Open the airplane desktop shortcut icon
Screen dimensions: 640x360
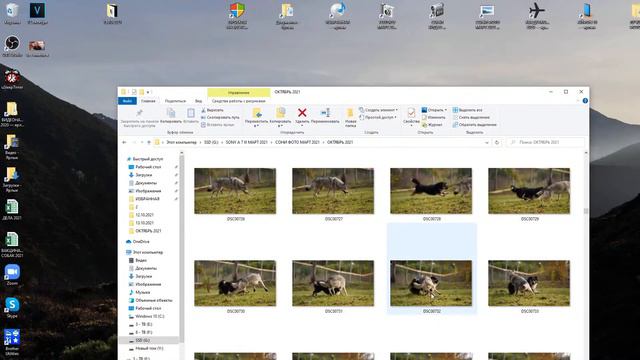tap(537, 16)
